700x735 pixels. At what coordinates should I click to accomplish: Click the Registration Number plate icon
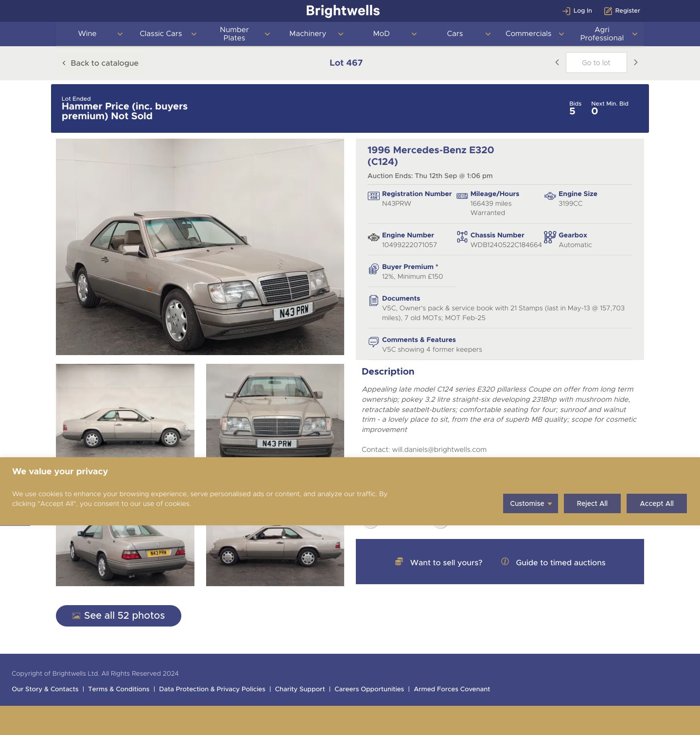coord(373,196)
